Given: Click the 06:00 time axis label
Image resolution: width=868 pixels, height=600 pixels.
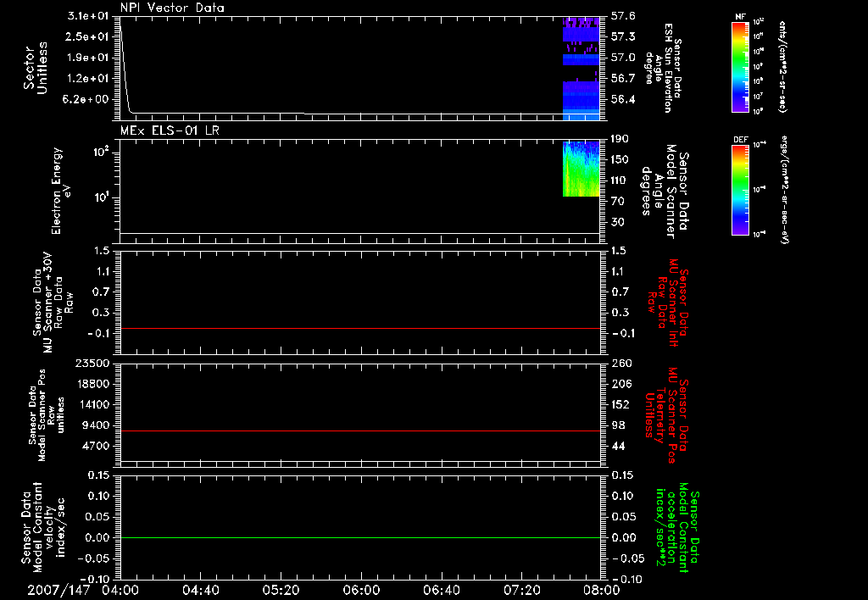Looking at the screenshot, I should point(361,591).
